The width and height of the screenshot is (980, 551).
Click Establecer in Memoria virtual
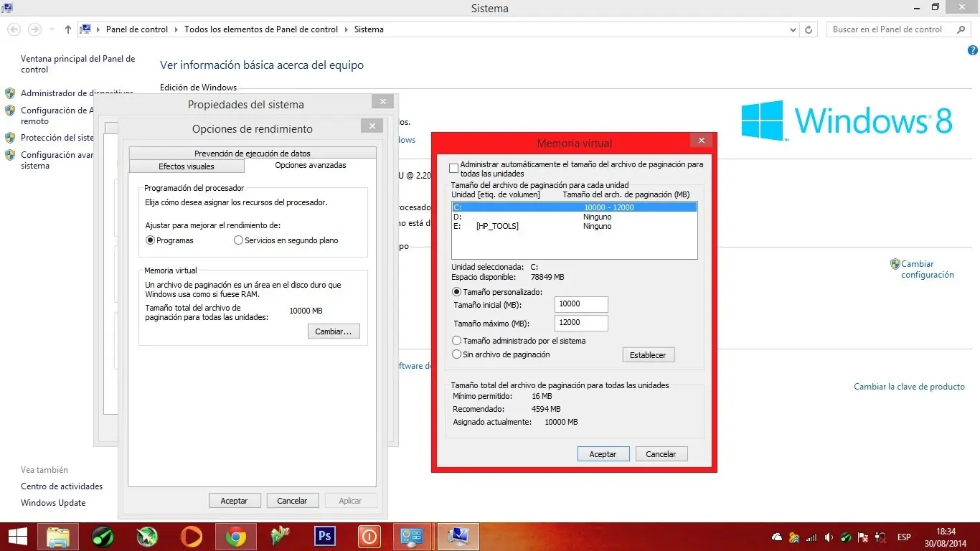(x=648, y=355)
